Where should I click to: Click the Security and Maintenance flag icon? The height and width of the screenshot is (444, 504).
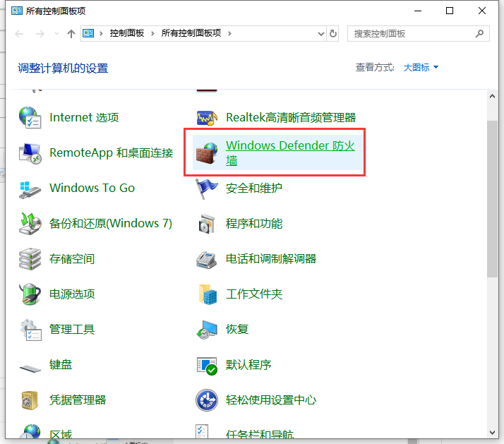[x=207, y=188]
